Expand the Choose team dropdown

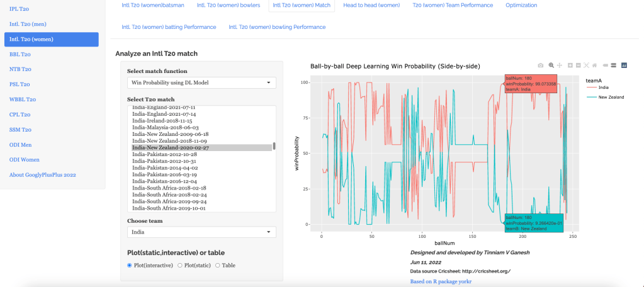tap(201, 232)
